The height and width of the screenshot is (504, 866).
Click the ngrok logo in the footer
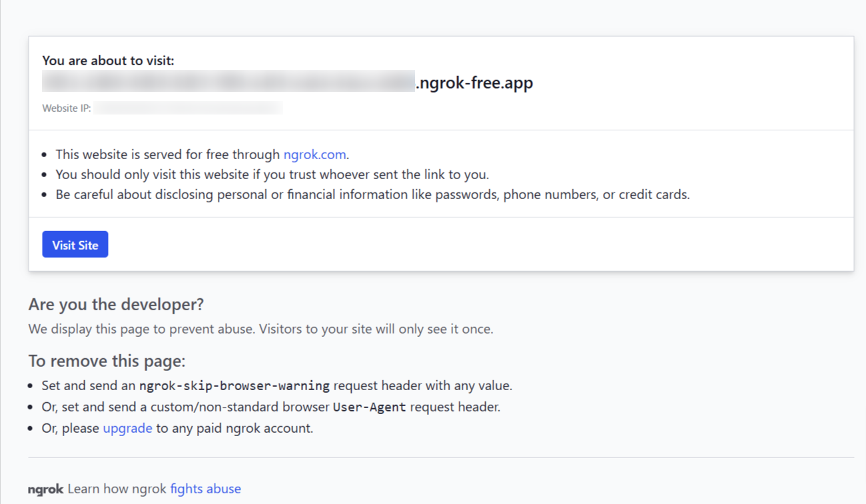[45, 489]
